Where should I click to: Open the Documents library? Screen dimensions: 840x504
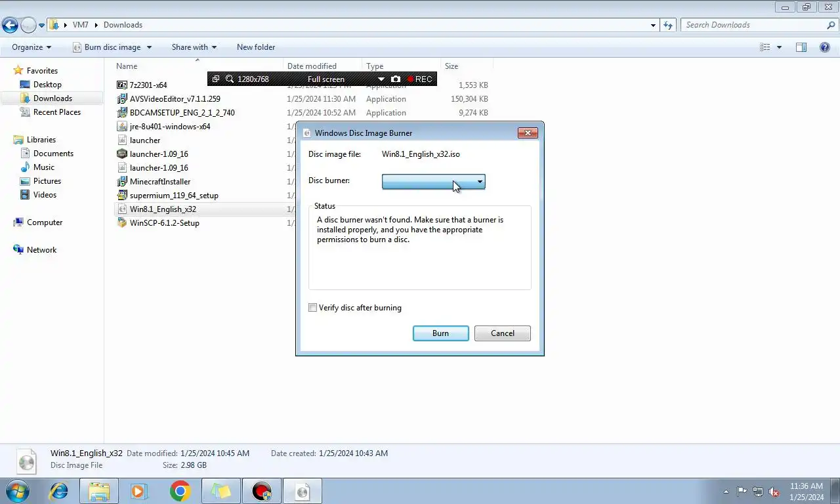click(x=53, y=154)
